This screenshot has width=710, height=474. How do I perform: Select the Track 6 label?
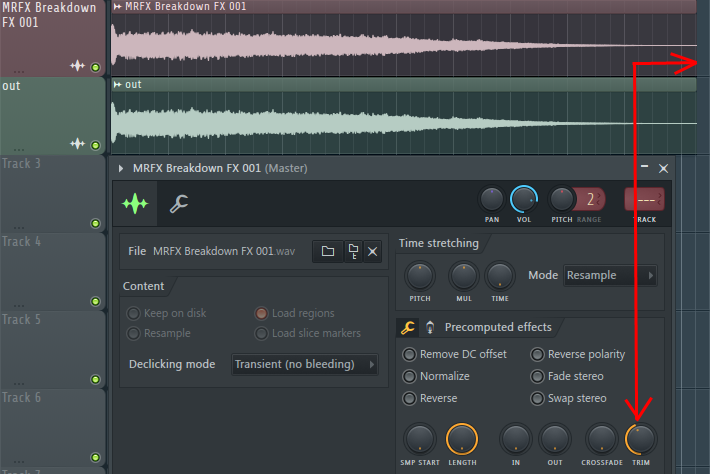click(x=21, y=397)
